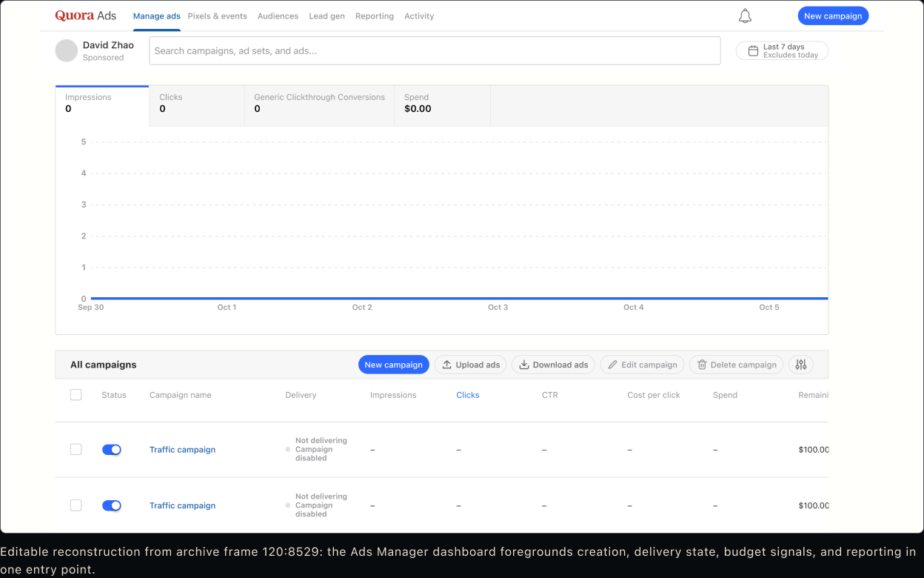Click the Edit campaign button
The image size is (924, 578).
(x=642, y=365)
